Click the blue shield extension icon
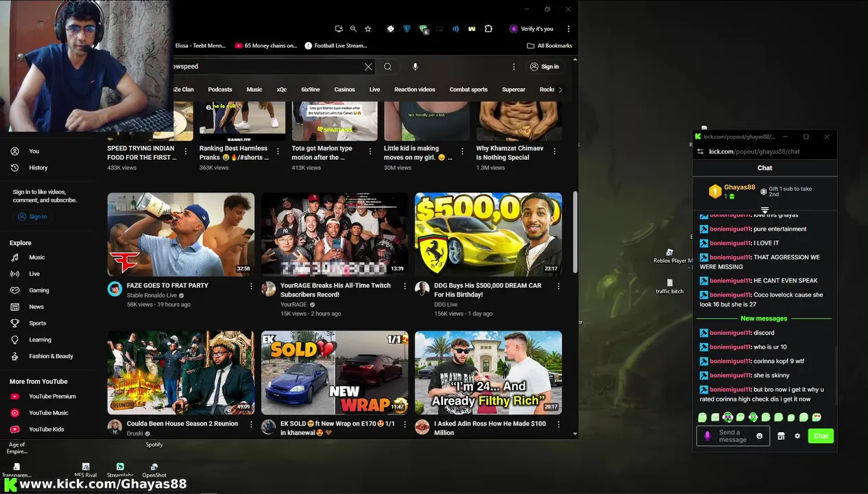Image resolution: width=868 pixels, height=494 pixels. 407,29
